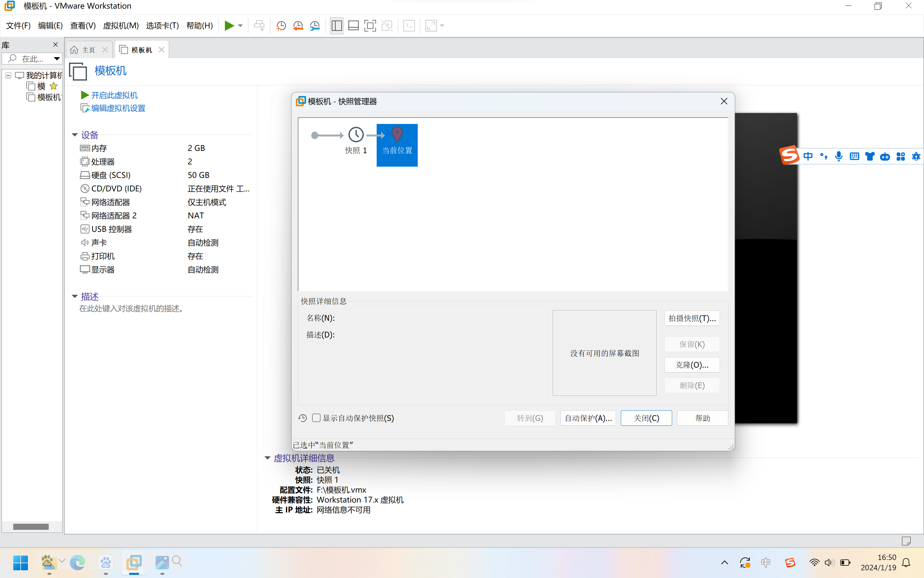Select the 打印机 device row
Screen dimensions: 924x578
(x=165, y=256)
